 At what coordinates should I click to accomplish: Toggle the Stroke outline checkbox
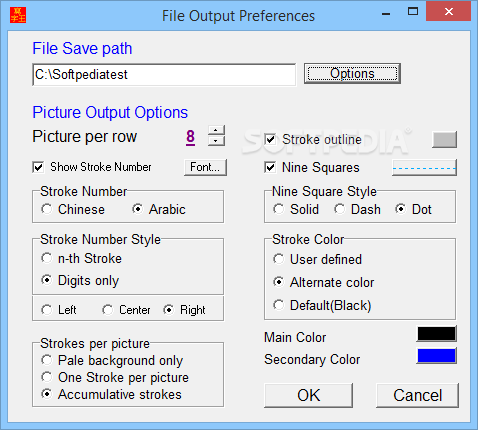coord(270,139)
